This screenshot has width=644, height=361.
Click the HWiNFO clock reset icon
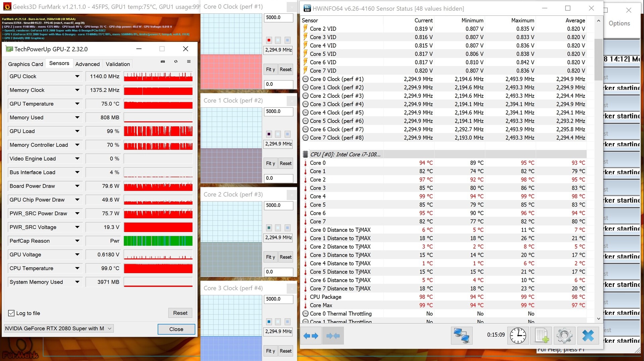[518, 336]
